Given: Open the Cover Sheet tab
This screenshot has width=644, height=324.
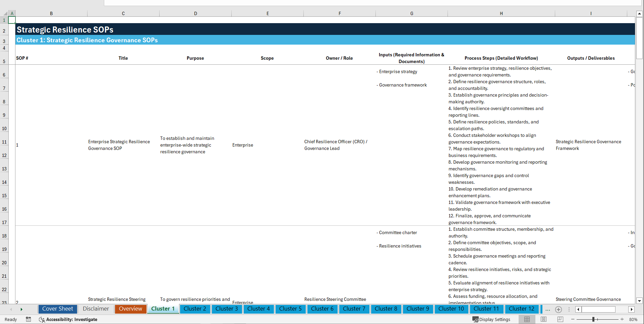Looking at the screenshot, I should tap(58, 309).
